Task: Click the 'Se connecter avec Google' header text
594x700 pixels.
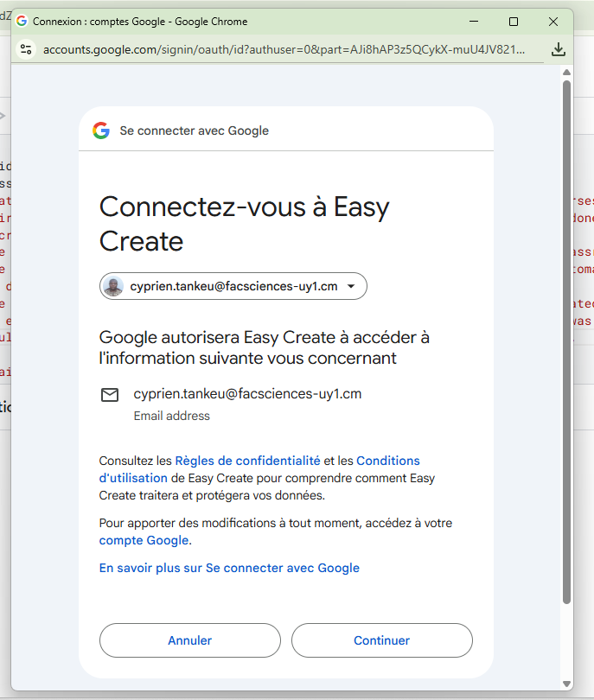Action: tap(194, 130)
